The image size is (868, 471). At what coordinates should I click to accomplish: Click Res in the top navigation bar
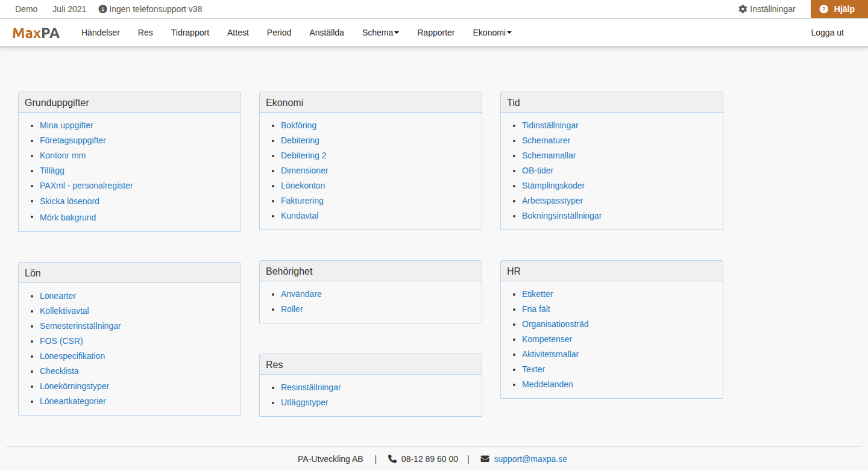pos(145,33)
